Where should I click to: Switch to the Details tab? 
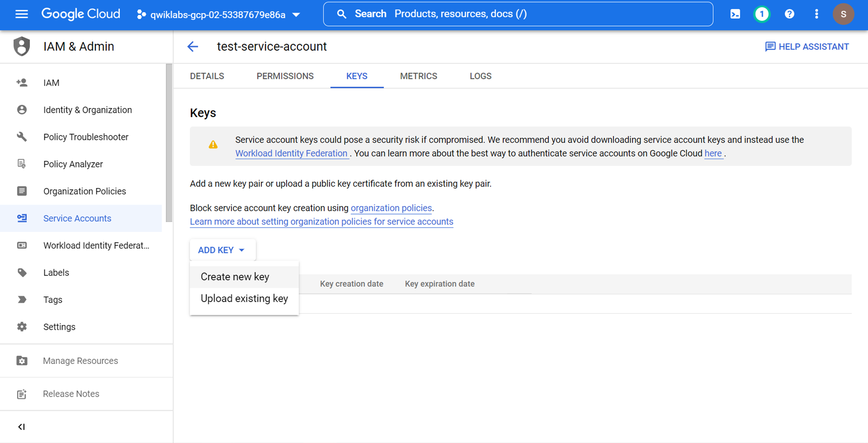click(207, 76)
